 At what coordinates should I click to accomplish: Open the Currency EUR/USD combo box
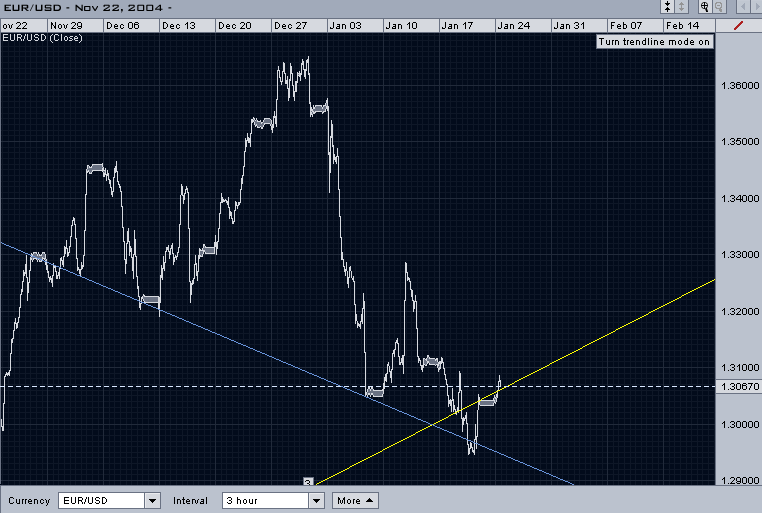(x=109, y=500)
